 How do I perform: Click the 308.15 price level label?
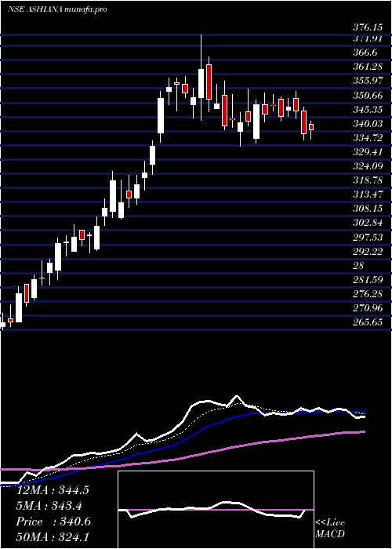pyautogui.click(x=367, y=209)
